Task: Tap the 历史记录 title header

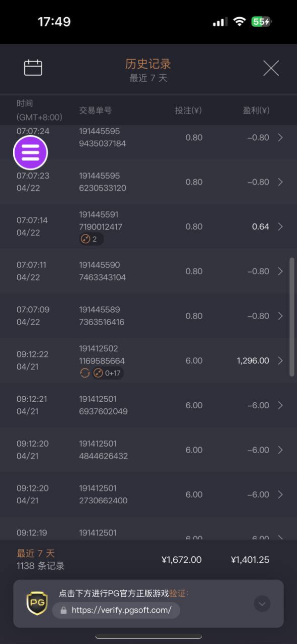Action: pos(148,64)
